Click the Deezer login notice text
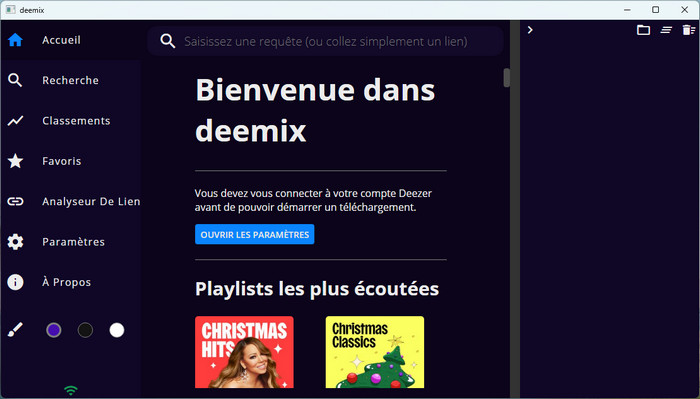Image resolution: width=700 pixels, height=399 pixels. click(x=313, y=200)
